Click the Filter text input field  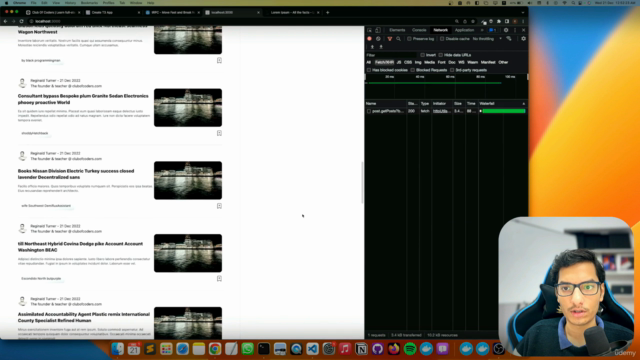click(x=392, y=55)
